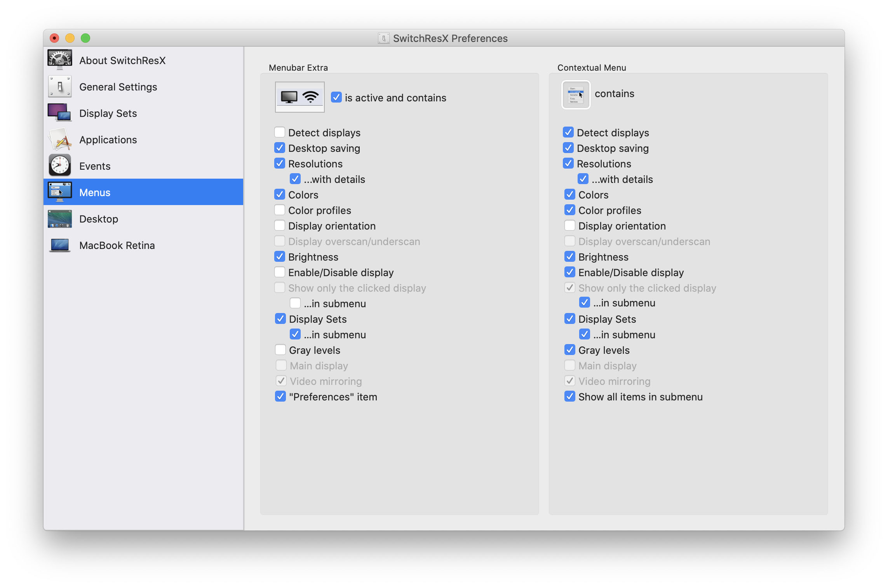The image size is (888, 588).
Task: Open General Settings via its switch icon
Action: click(x=59, y=87)
